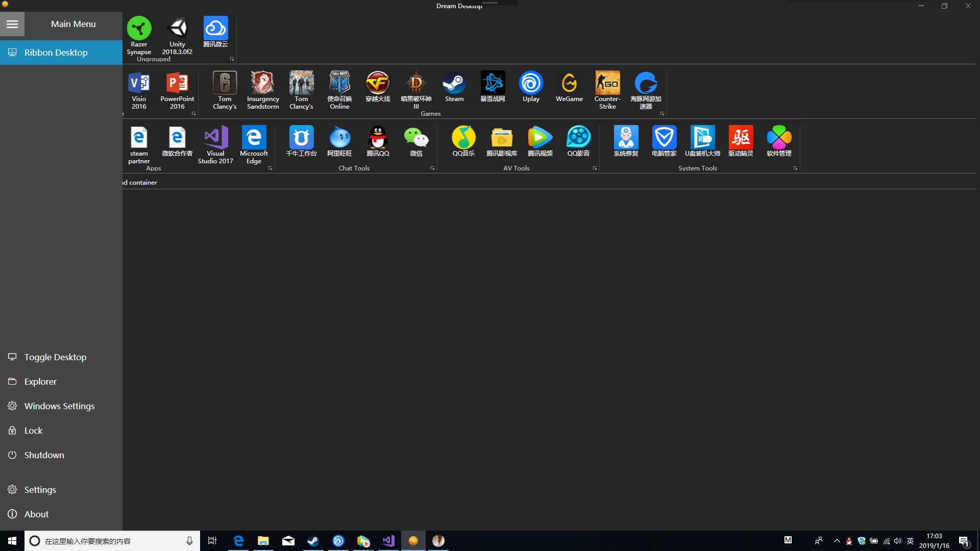The height and width of the screenshot is (551, 980).
Task: Launch Uplay from the Games group
Action: pyautogui.click(x=531, y=86)
